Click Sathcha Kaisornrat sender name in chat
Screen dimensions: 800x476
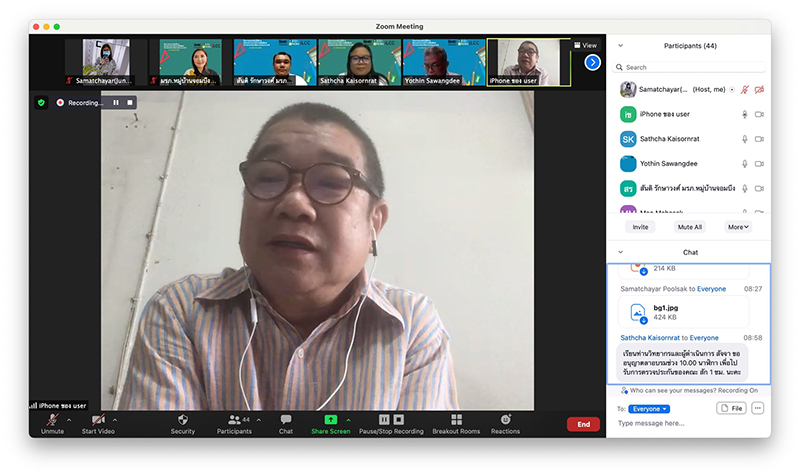[x=650, y=338]
